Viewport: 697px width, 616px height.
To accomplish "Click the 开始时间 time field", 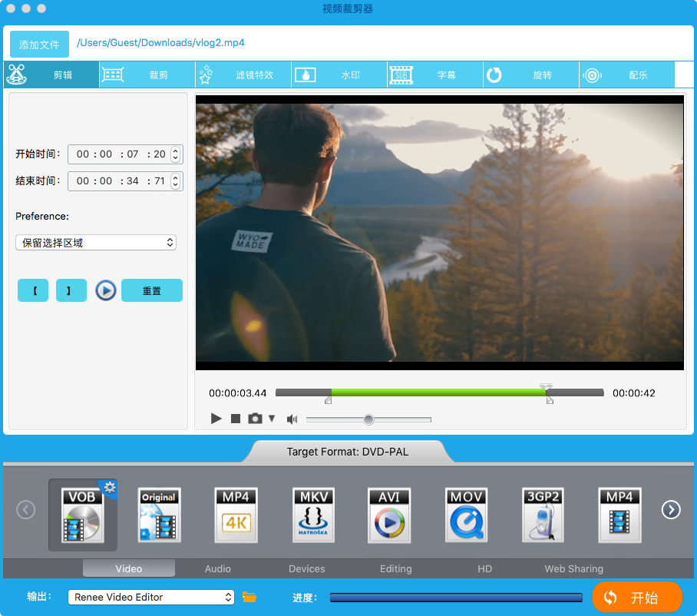I will (125, 154).
